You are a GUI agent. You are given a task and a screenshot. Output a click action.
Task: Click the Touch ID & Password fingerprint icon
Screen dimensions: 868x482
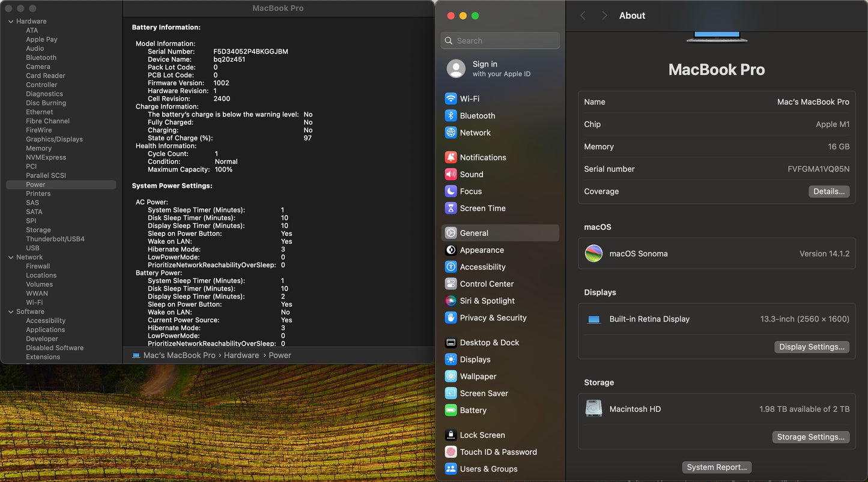click(x=451, y=452)
